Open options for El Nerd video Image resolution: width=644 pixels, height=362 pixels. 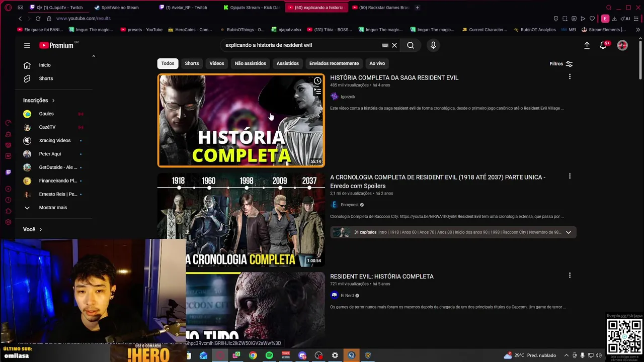tap(570, 276)
